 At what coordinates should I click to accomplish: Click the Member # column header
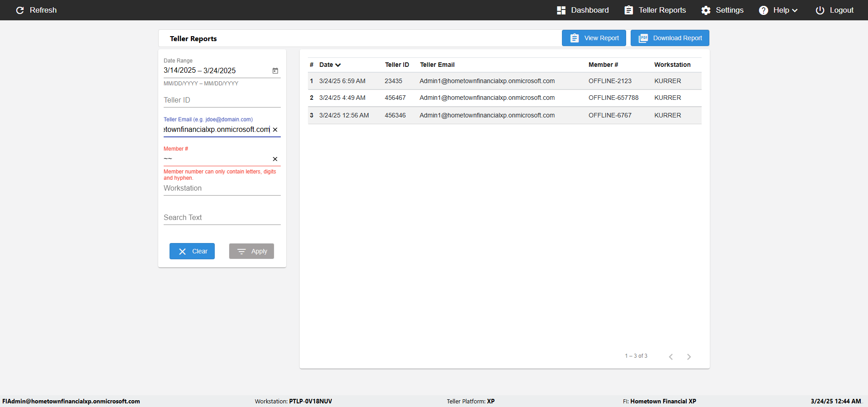click(x=603, y=65)
